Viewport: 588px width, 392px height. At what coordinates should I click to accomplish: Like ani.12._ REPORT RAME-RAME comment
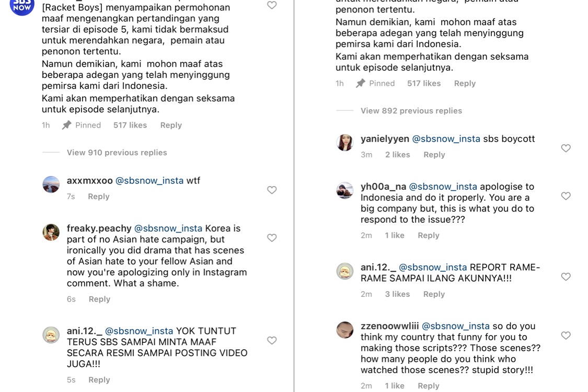pos(566,276)
